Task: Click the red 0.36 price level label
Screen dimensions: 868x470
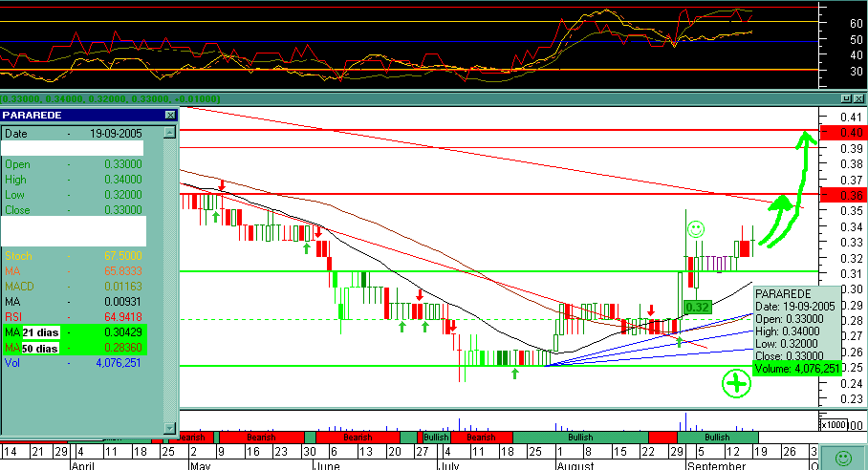Action: 843,195
